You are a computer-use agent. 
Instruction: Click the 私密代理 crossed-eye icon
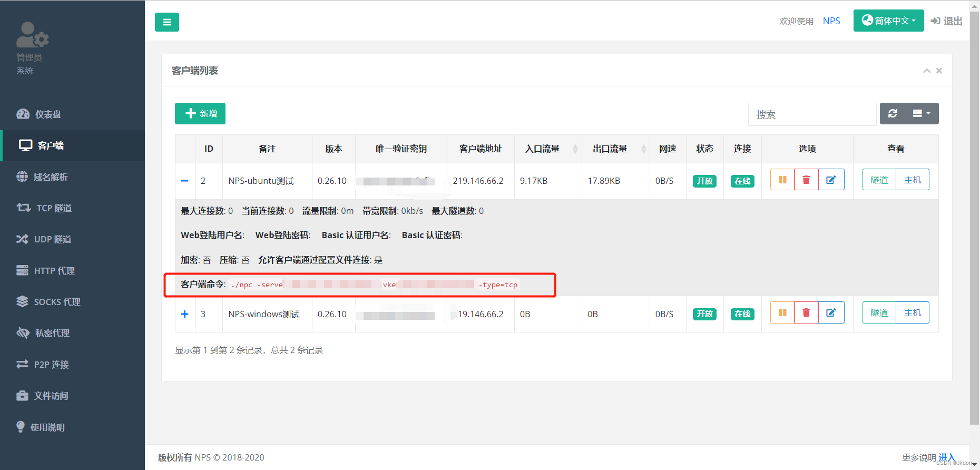tap(23, 333)
